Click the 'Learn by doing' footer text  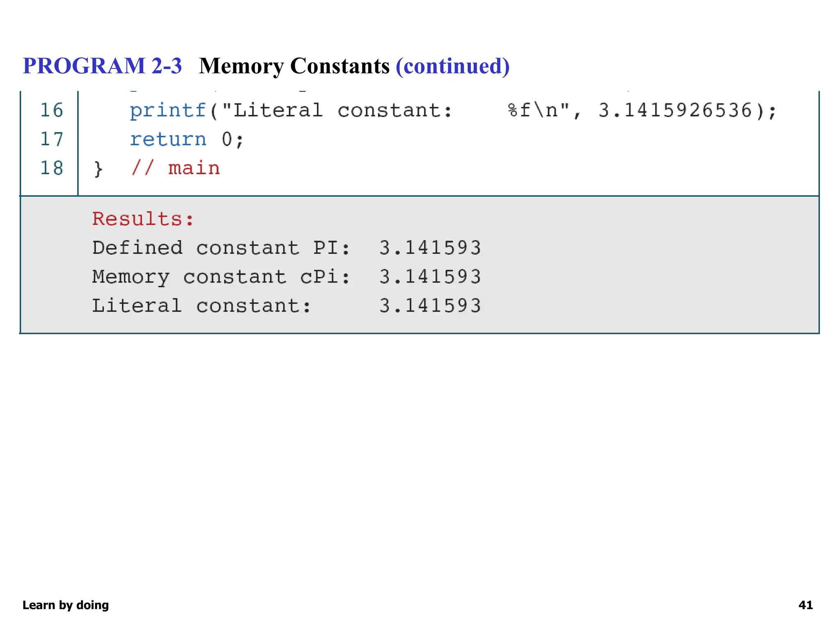[66, 605]
